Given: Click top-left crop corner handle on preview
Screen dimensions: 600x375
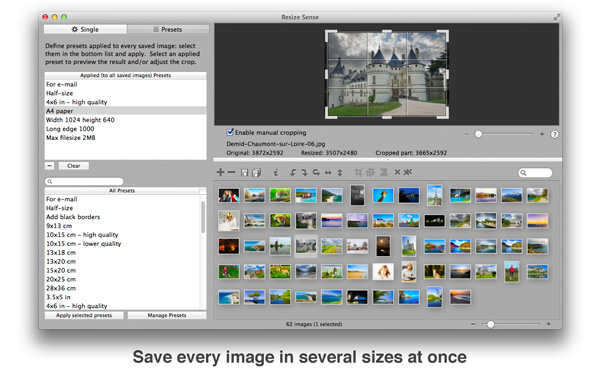Looking at the screenshot, I should coord(330,35).
